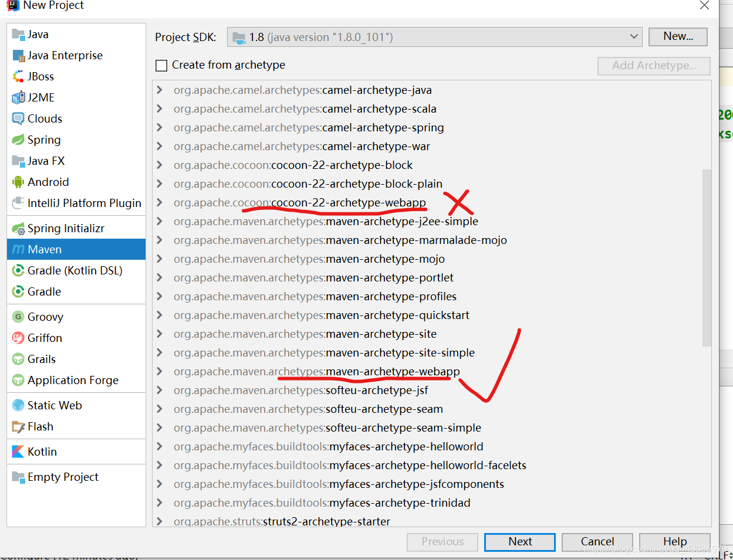Click the Empty Project folder icon
This screenshot has width=733, height=560.
(x=18, y=477)
